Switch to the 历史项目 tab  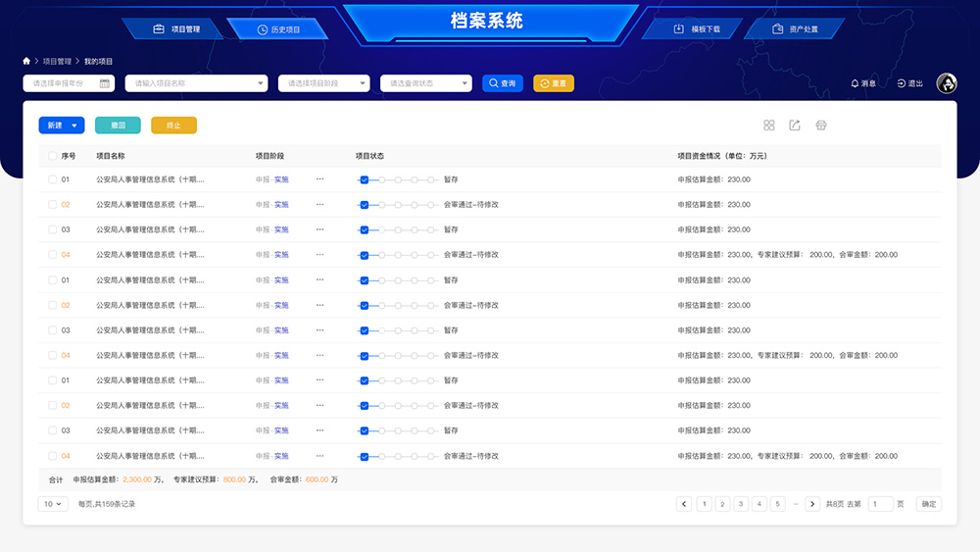[x=279, y=29]
